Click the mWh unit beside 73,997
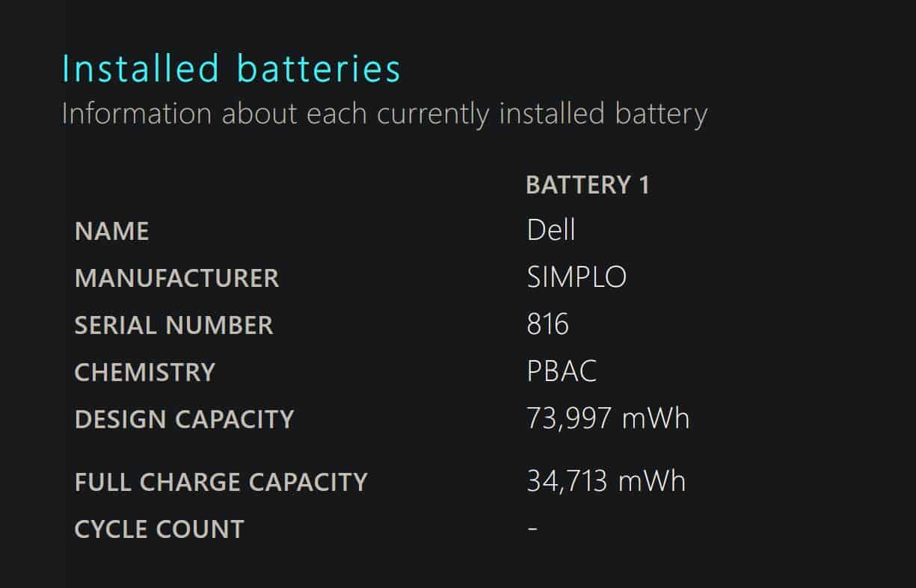The height and width of the screenshot is (588, 916). pos(656,418)
